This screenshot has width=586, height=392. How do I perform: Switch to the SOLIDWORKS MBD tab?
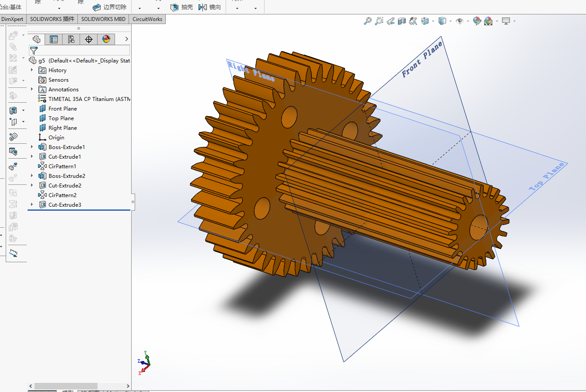(x=103, y=19)
